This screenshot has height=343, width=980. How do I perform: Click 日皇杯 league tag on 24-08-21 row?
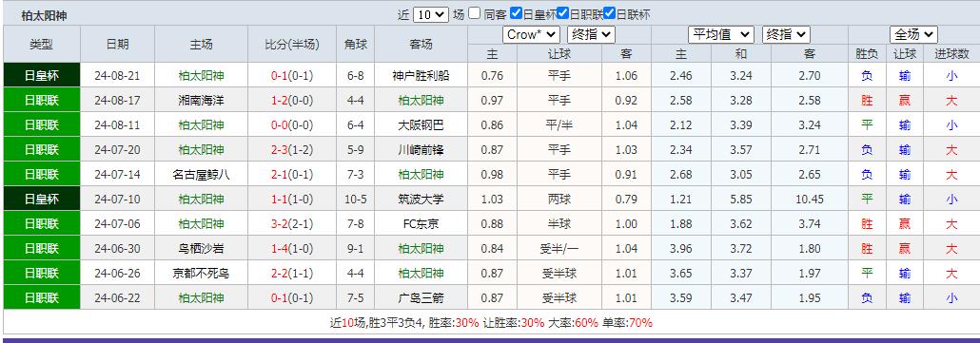[x=42, y=75]
